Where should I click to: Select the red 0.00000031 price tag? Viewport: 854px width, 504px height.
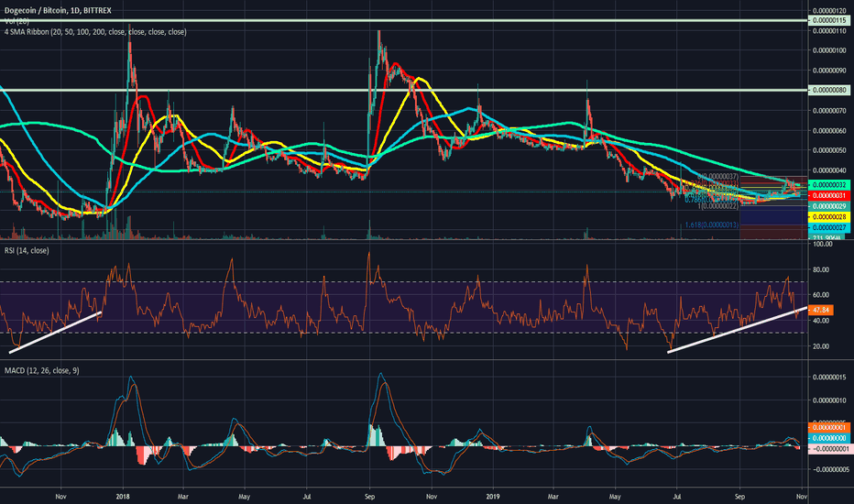(830, 195)
